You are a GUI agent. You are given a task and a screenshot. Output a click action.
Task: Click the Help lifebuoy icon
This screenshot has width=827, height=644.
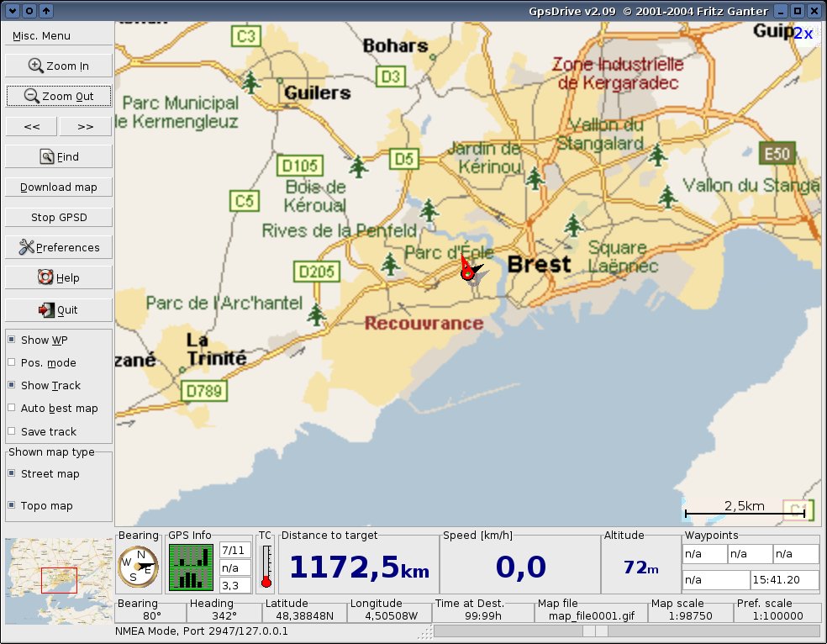[45, 277]
